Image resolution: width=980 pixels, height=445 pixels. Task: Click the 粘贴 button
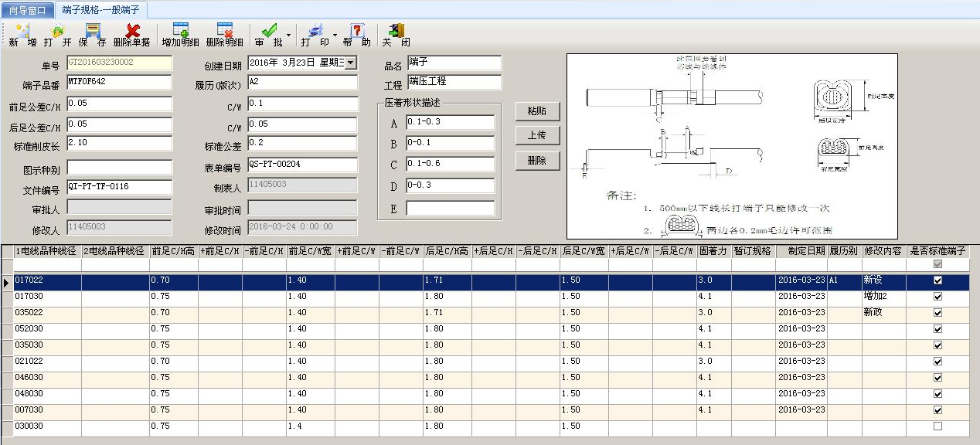coord(536,111)
